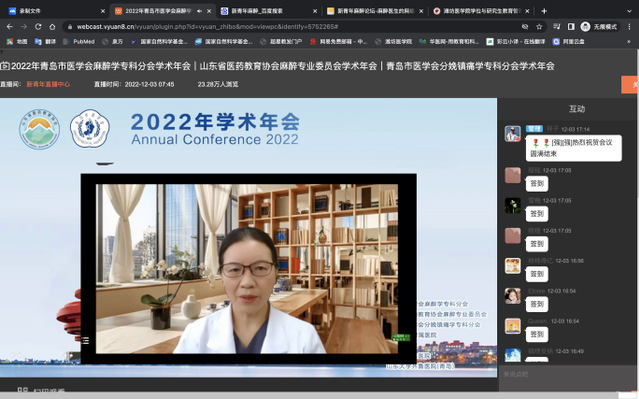Open the browser home page
This screenshot has height=399, width=639.
tap(52, 26)
